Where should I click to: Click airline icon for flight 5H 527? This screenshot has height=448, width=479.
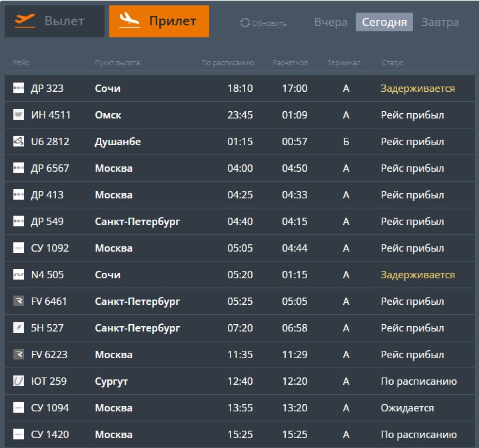pos(19,328)
